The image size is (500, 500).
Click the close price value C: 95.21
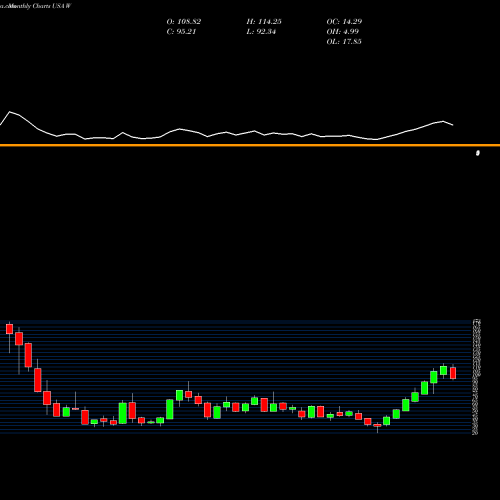(181, 32)
